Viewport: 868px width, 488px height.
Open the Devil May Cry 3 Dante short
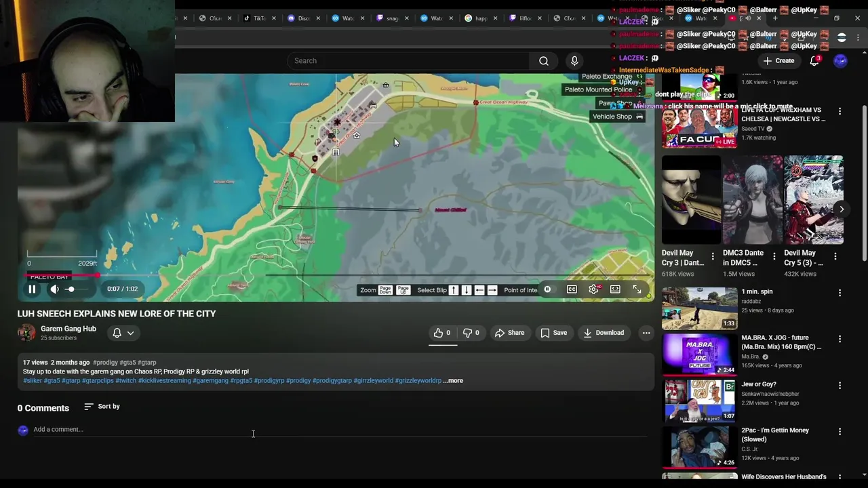(x=691, y=200)
